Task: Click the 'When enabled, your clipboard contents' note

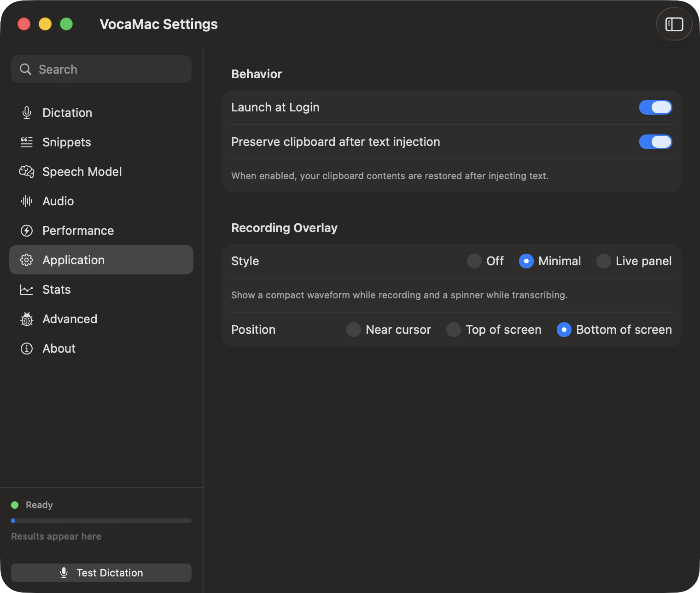Action: [390, 176]
